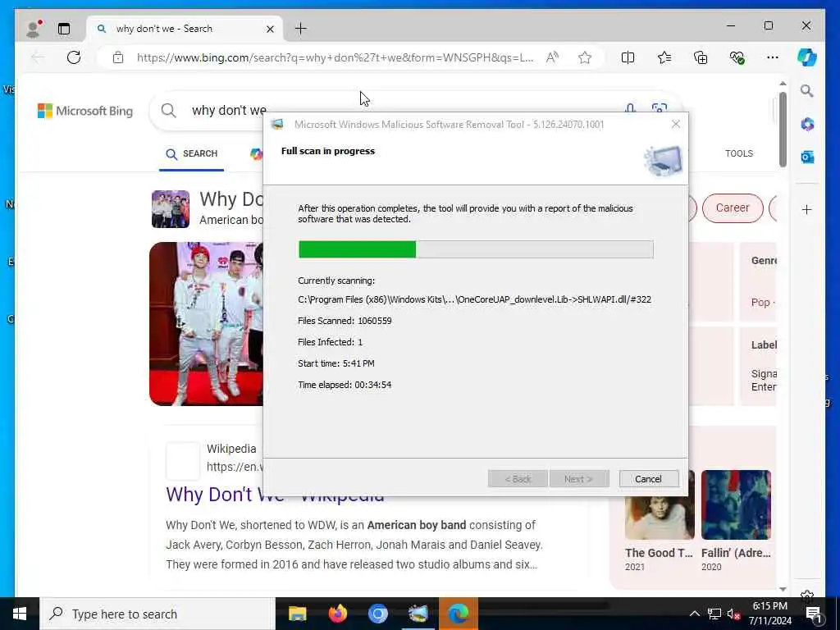Click 'Time elapsed: 00:34:54' text
The image size is (840, 630).
point(345,385)
